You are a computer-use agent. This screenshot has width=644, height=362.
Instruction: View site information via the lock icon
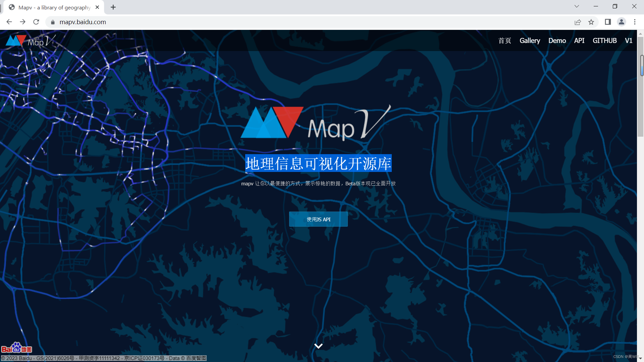[x=53, y=22]
